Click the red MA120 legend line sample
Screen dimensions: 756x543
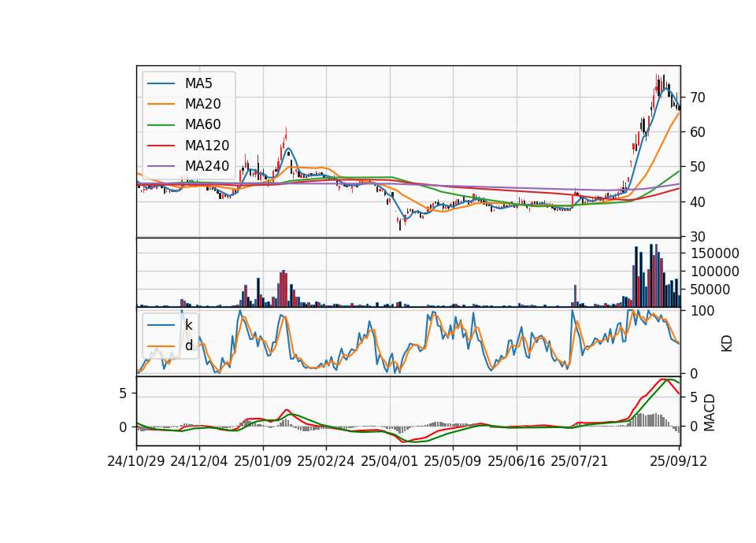161,146
